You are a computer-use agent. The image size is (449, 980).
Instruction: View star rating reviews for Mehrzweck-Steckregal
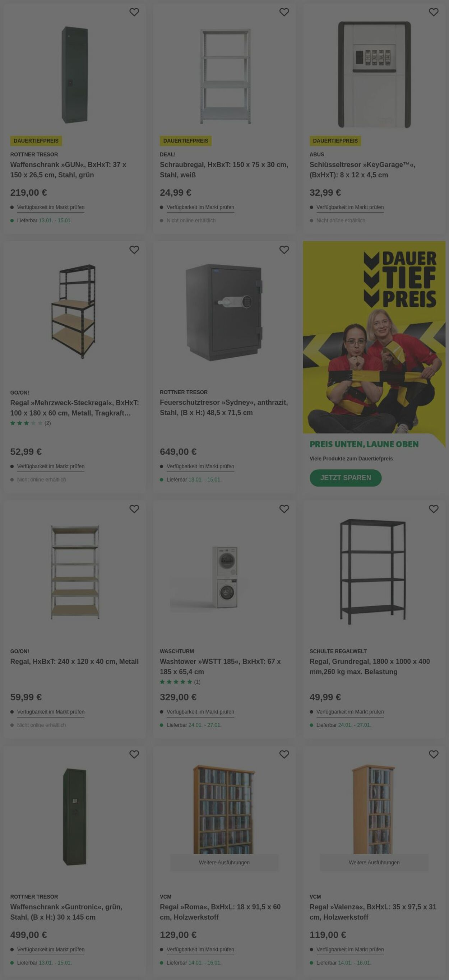[x=30, y=423]
